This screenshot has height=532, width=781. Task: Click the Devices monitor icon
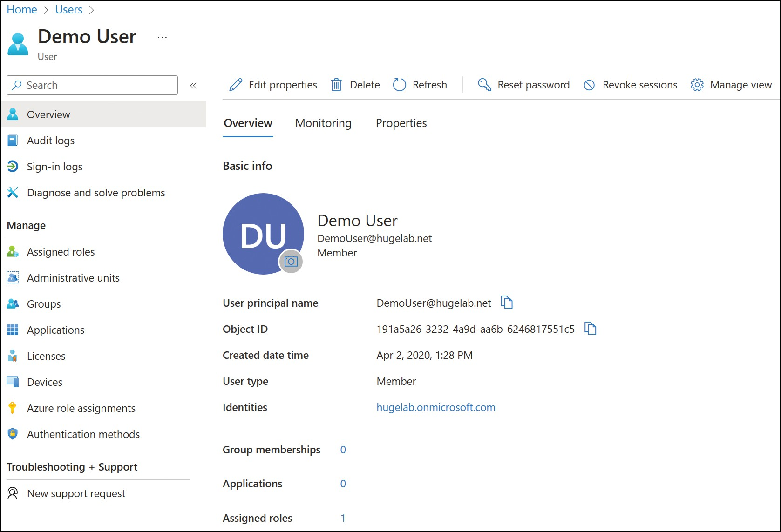(x=13, y=382)
